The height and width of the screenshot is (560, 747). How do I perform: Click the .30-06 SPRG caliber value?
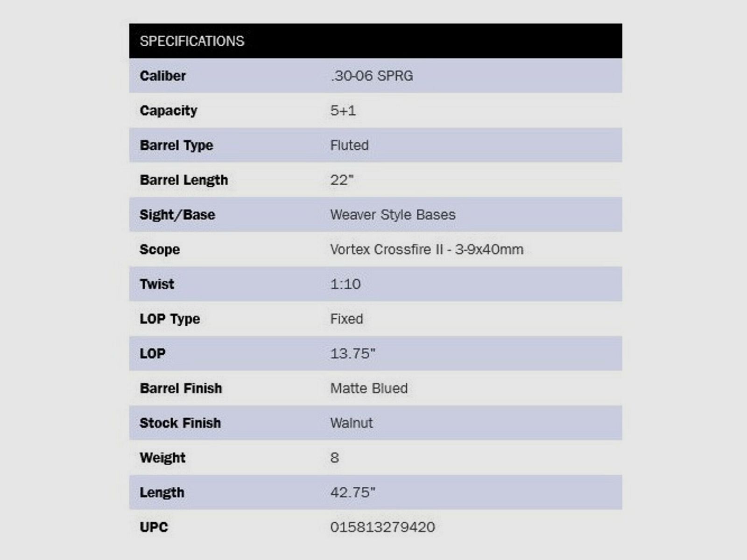click(x=372, y=76)
